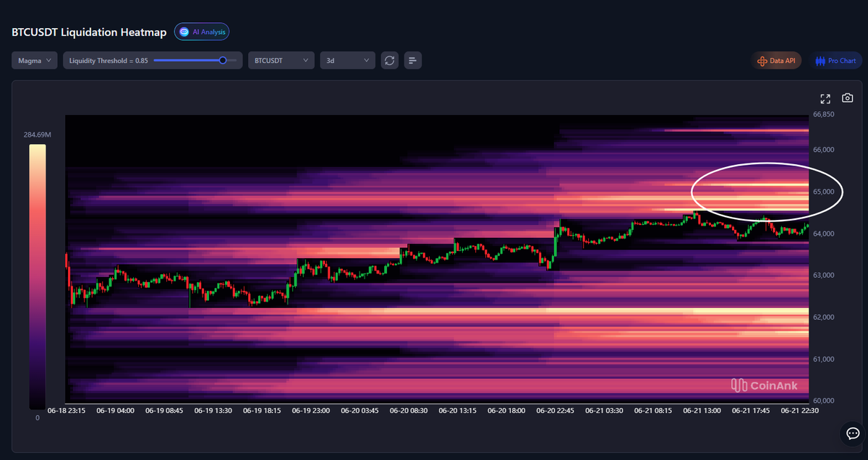Click the 06-19 13:30 time label

(x=213, y=410)
